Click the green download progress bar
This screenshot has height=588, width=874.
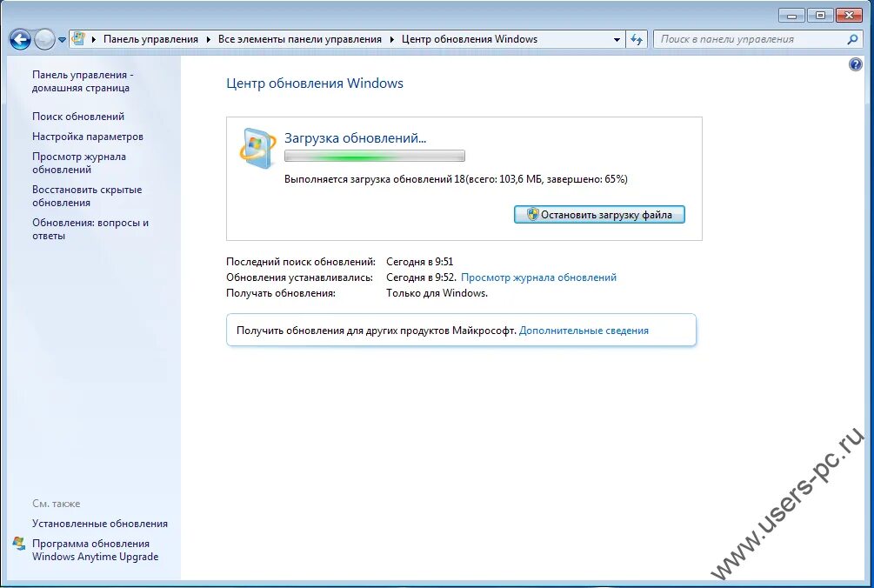coord(375,156)
